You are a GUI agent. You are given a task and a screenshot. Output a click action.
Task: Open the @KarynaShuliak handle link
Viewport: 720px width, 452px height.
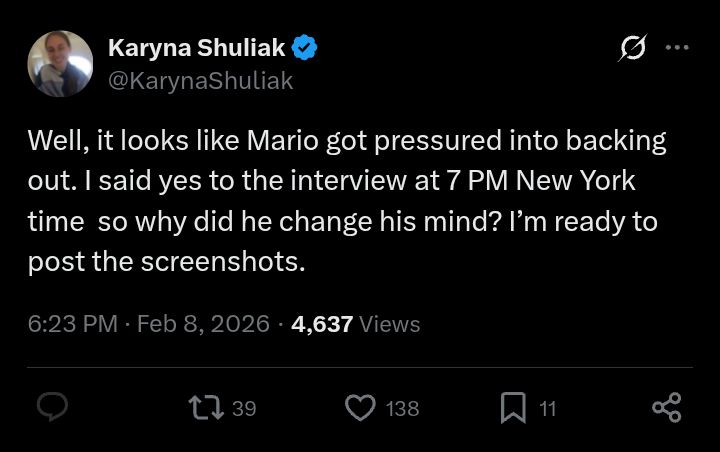pyautogui.click(x=200, y=80)
